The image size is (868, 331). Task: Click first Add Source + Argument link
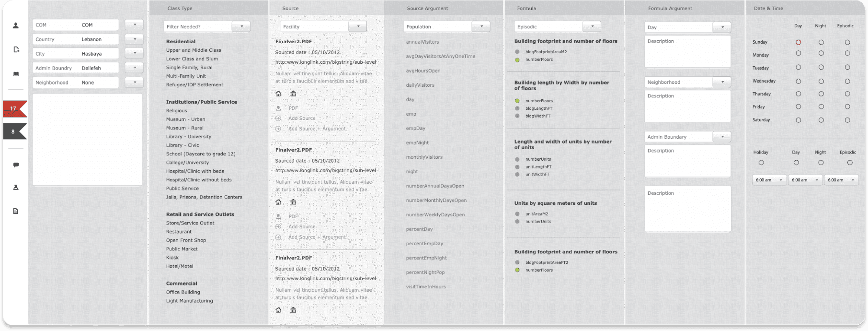coord(317,129)
